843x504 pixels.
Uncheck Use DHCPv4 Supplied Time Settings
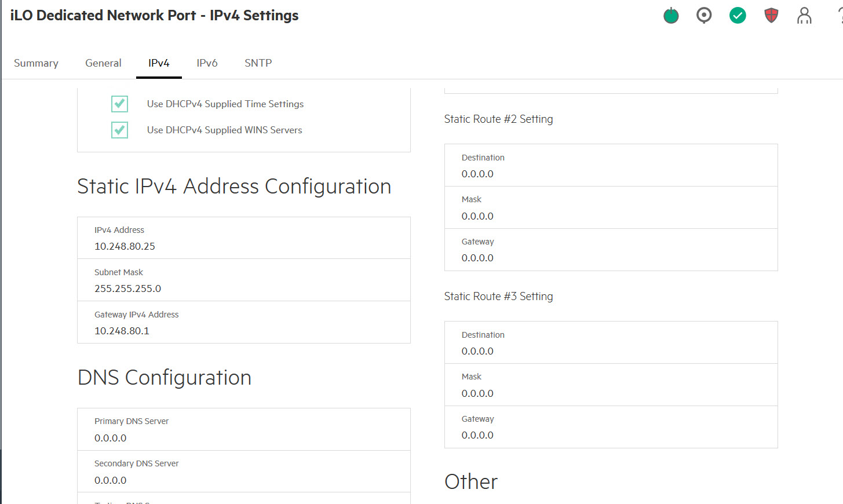coord(120,104)
